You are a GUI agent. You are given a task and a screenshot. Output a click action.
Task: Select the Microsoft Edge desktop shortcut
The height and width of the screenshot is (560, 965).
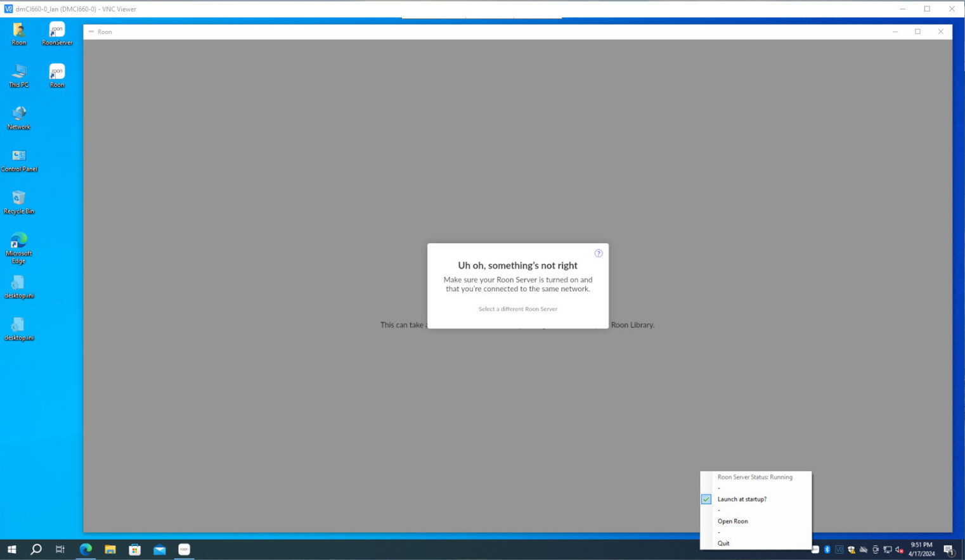[19, 248]
